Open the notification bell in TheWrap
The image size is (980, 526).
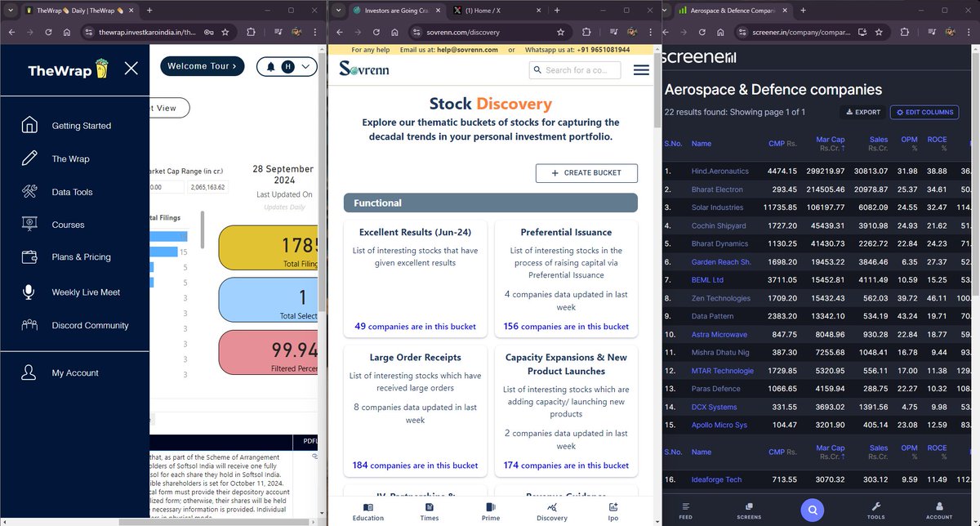coord(270,66)
